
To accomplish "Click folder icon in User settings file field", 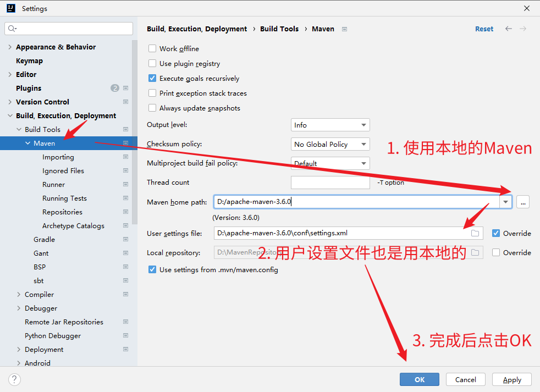I will (475, 233).
